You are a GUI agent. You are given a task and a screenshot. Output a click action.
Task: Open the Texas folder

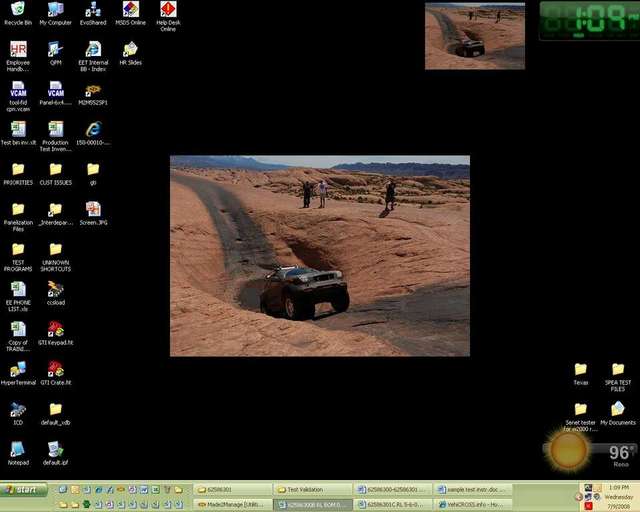point(580,373)
